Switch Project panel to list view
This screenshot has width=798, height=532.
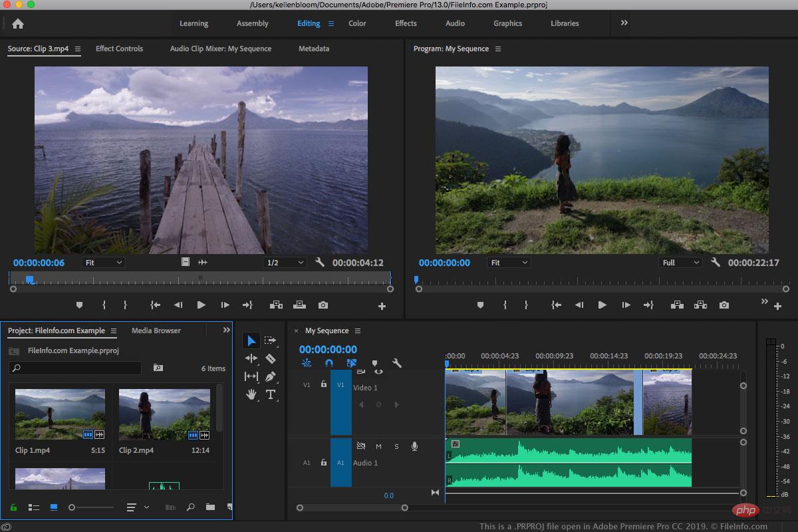[x=33, y=507]
